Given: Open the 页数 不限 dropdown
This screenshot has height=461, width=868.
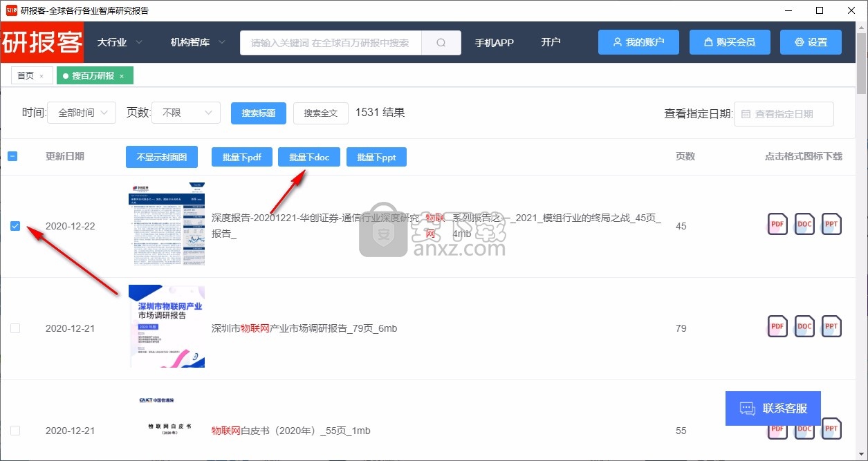Looking at the screenshot, I should pos(186,113).
